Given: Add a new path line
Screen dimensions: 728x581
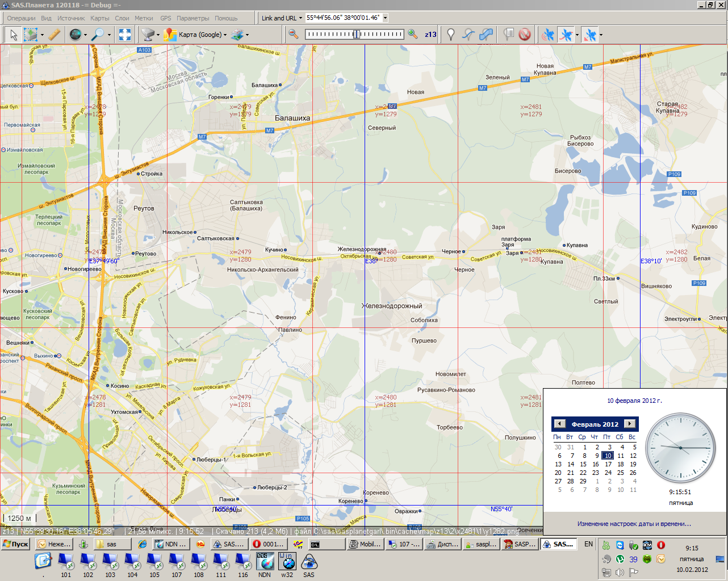Looking at the screenshot, I should pyautogui.click(x=468, y=35).
